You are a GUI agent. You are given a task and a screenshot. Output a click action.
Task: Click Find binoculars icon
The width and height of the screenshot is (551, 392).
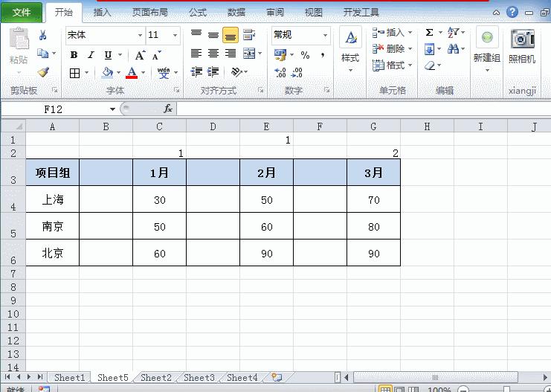453,49
